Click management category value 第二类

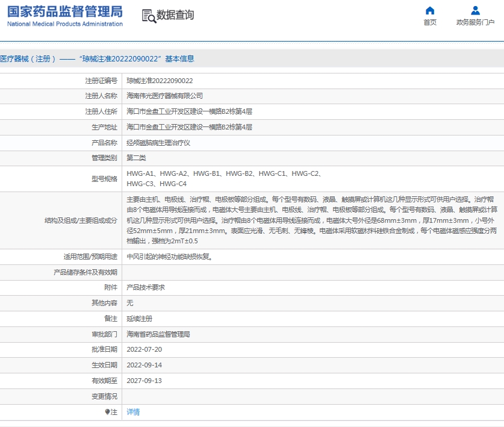point(136,158)
